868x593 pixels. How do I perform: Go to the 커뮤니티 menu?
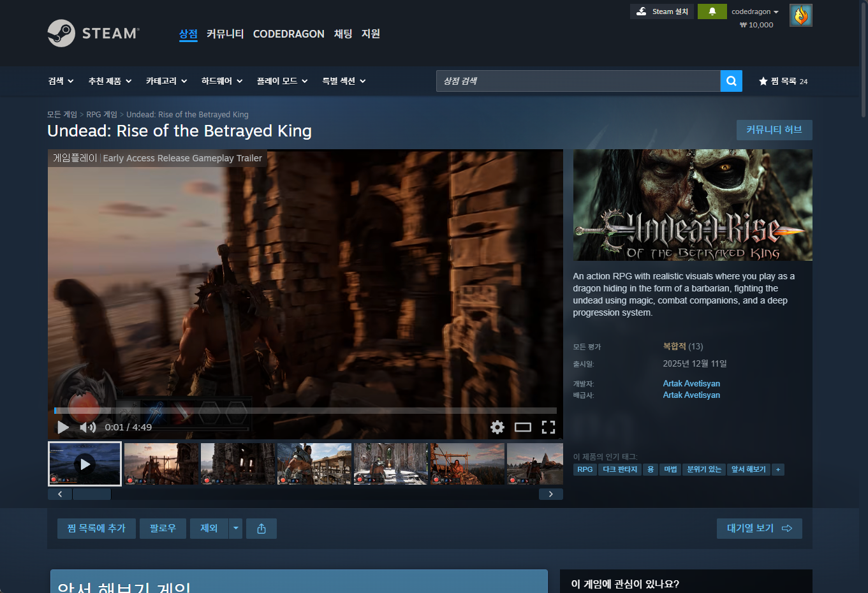(225, 34)
